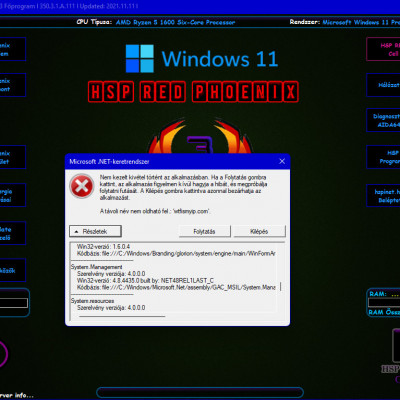Click the 'A távoli név nem oldható fel' message

(x=155, y=211)
